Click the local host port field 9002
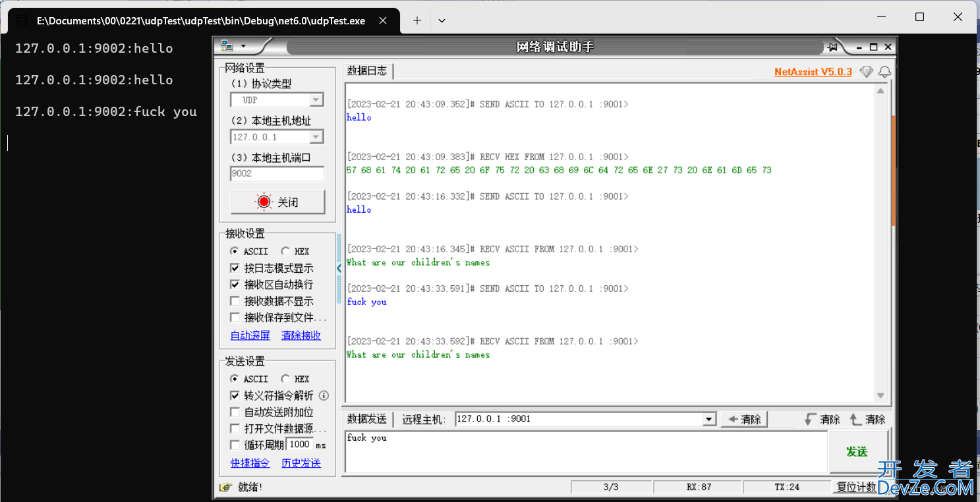980x502 pixels. (x=277, y=174)
